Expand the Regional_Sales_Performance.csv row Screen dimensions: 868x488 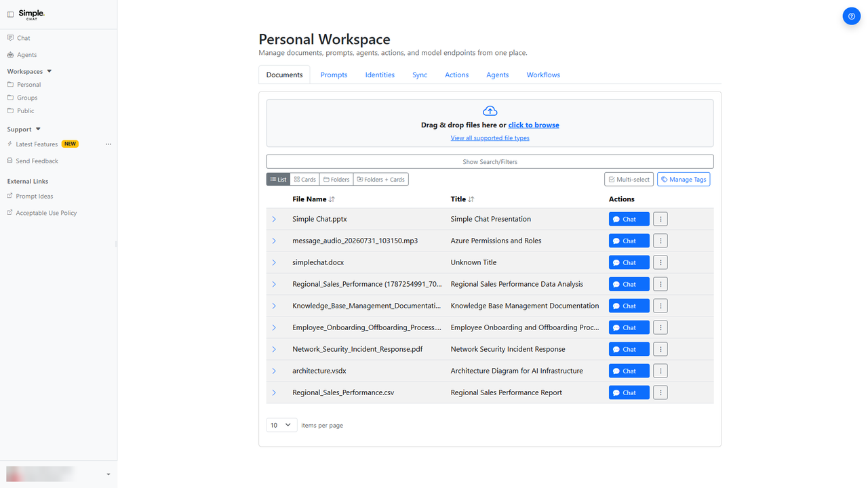point(274,392)
